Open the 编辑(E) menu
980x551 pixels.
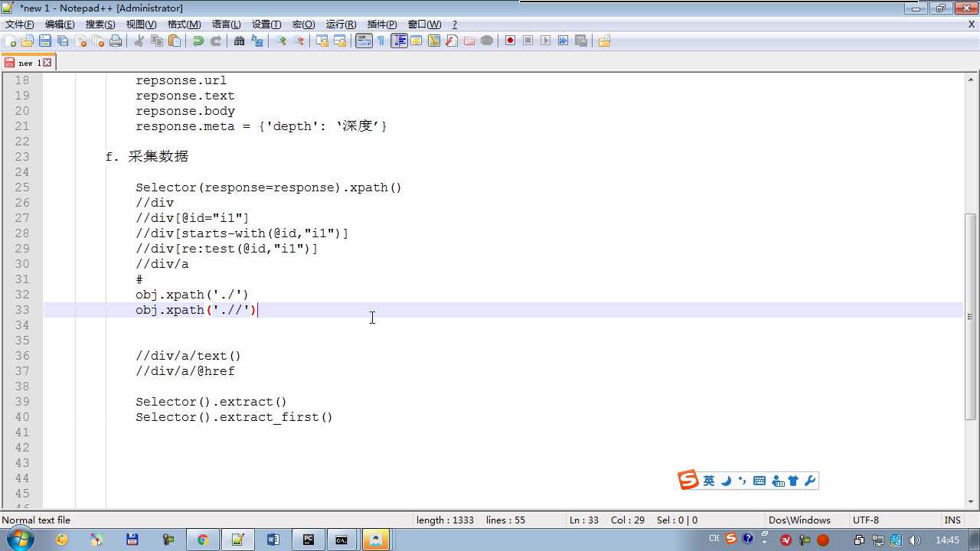[x=60, y=24]
